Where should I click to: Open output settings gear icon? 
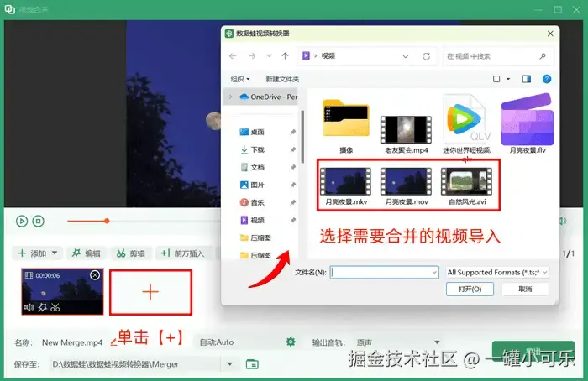click(x=291, y=342)
